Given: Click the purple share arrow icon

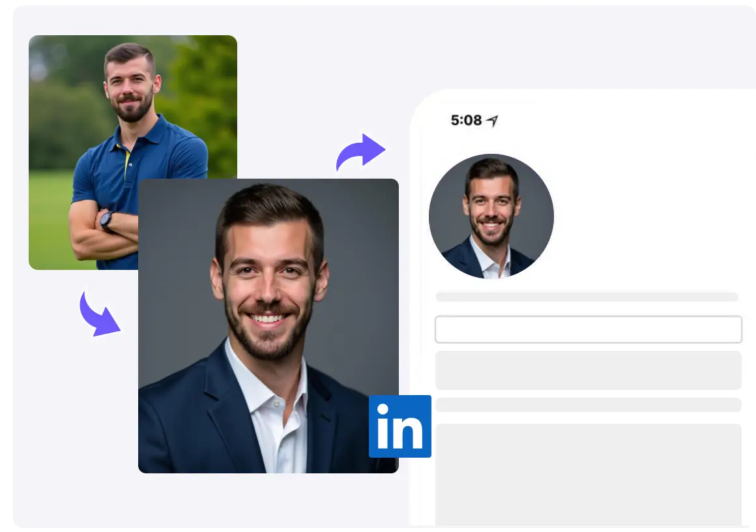Looking at the screenshot, I should coord(359,151).
